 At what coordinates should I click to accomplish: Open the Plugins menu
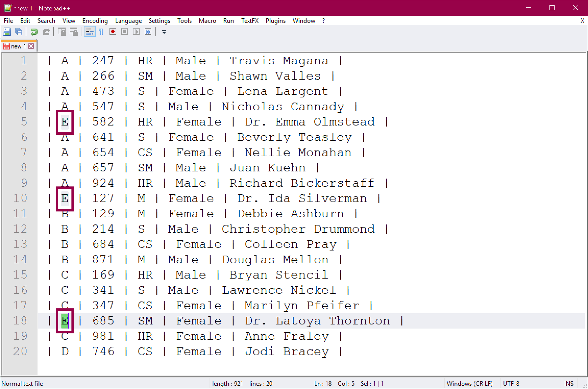point(275,21)
